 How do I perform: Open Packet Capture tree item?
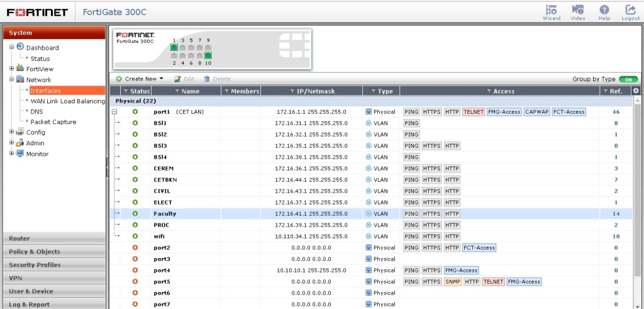pos(53,122)
